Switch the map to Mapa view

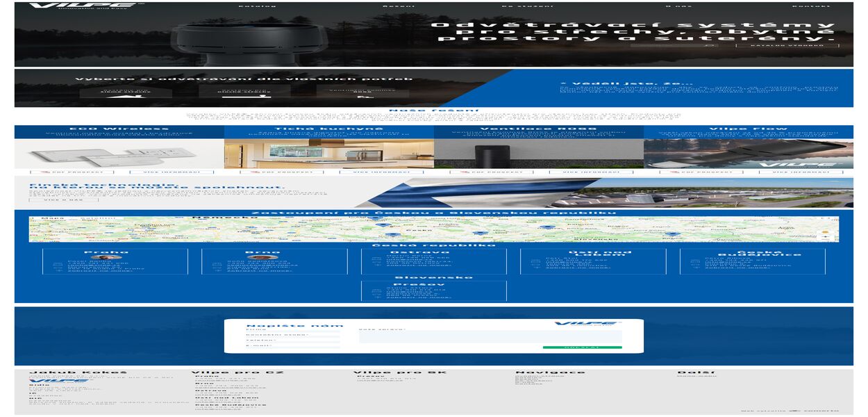pos(53,218)
